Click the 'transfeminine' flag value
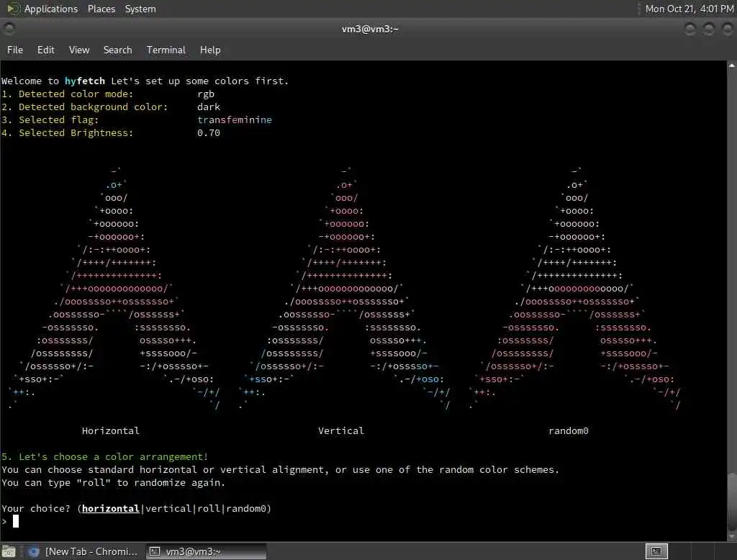The height and width of the screenshot is (560, 737). point(235,120)
